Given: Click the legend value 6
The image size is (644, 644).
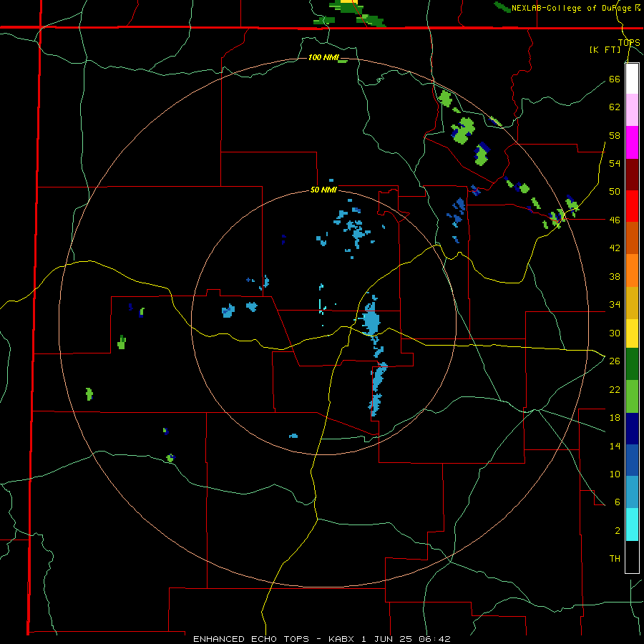Looking at the screenshot, I should click(618, 502).
